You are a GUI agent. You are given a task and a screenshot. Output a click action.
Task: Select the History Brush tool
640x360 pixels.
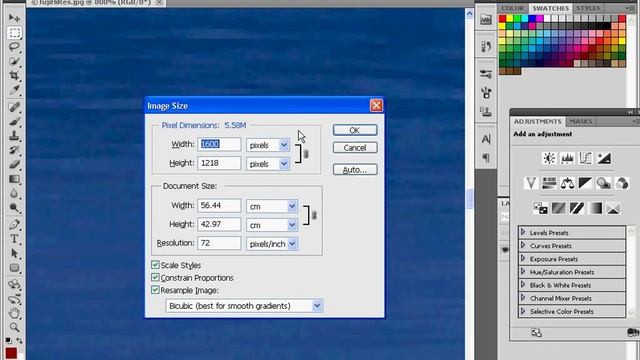(x=14, y=150)
